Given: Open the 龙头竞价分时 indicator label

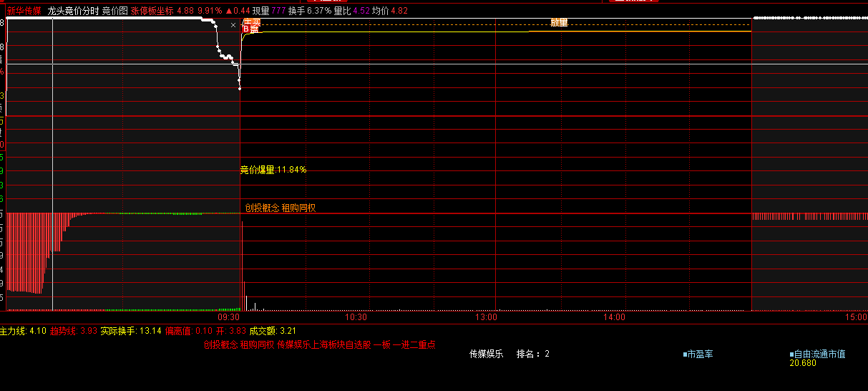Looking at the screenshot, I should 73,11.
